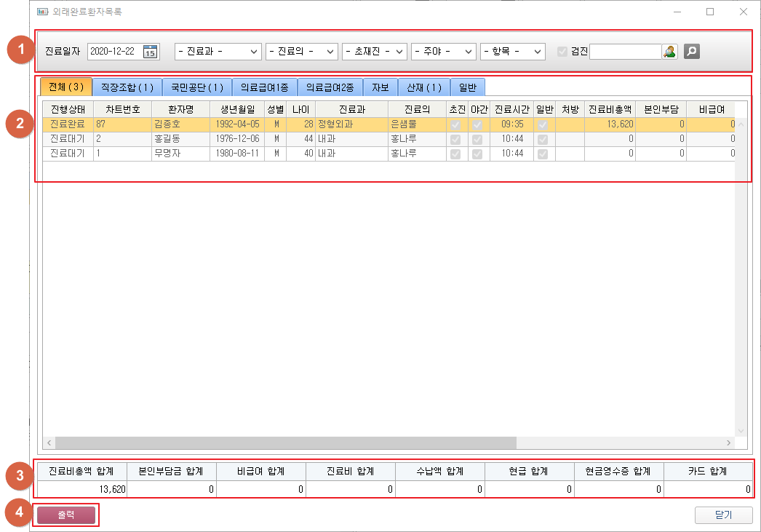Expand the 진료과 dropdown
761x532 pixels.
tap(218, 52)
